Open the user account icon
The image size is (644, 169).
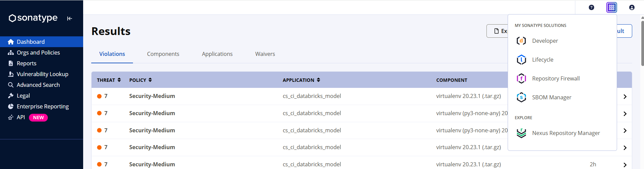632,7
